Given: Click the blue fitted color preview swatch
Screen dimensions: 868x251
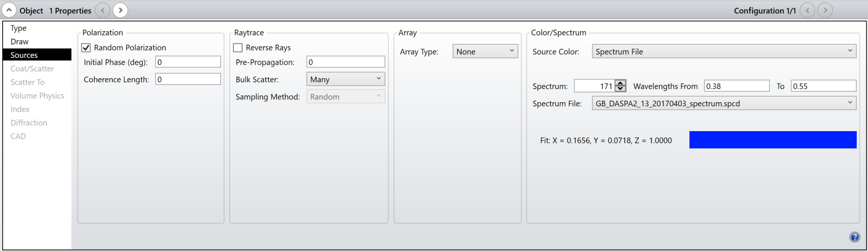Looking at the screenshot, I should pos(773,140).
